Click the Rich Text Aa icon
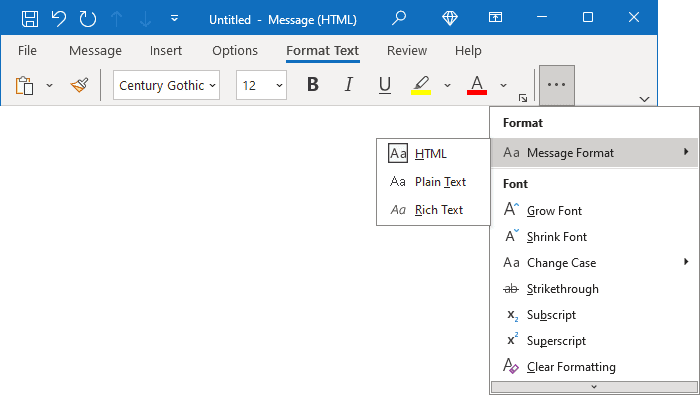This screenshot has width=700, height=395. pos(398,210)
